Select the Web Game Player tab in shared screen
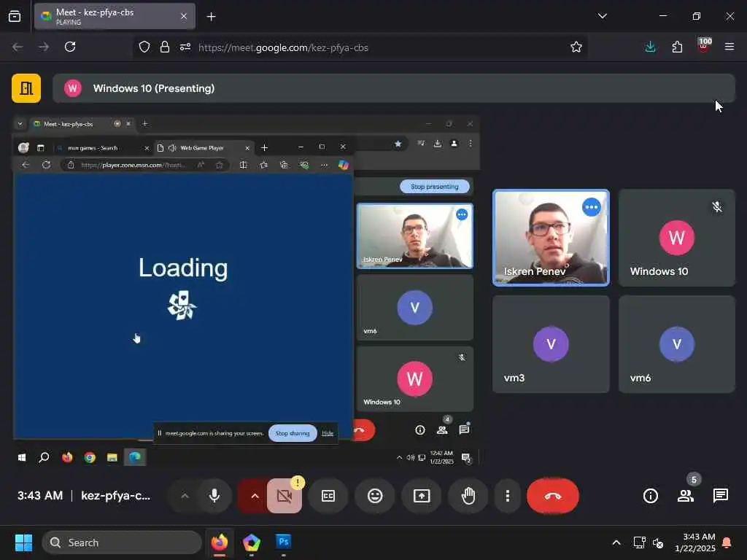The image size is (747, 560). pyautogui.click(x=204, y=148)
